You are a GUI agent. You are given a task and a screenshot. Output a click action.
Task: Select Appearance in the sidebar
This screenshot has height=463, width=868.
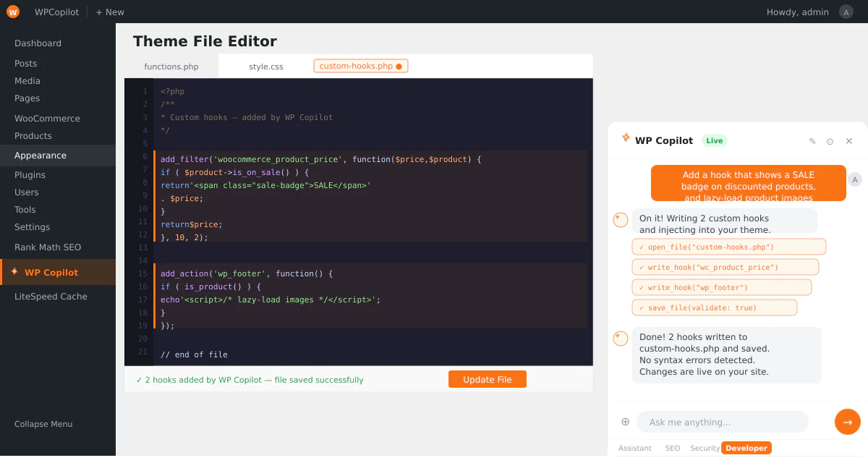(58, 156)
